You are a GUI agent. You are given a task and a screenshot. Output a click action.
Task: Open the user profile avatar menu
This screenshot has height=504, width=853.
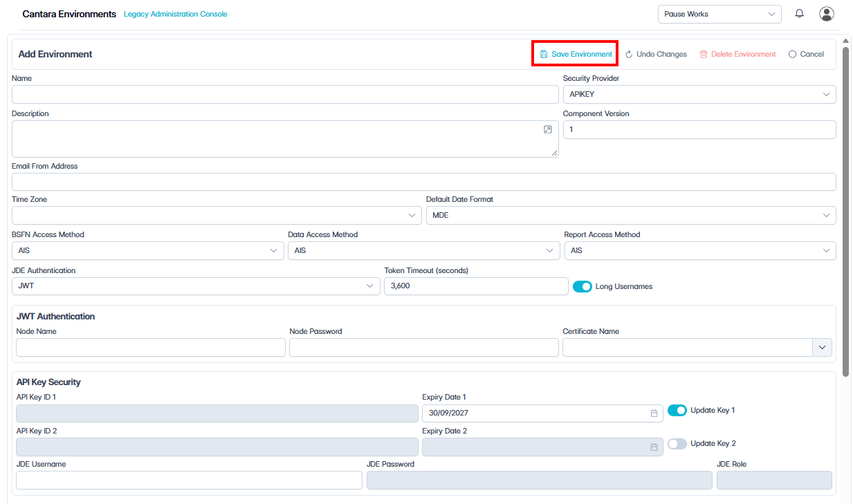pos(827,14)
